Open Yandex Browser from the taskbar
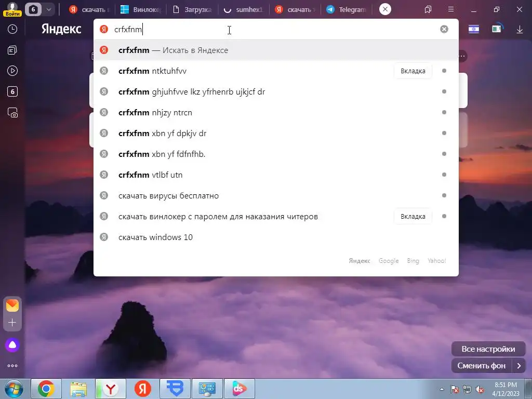Image resolution: width=532 pixels, height=399 pixels. coord(111,389)
